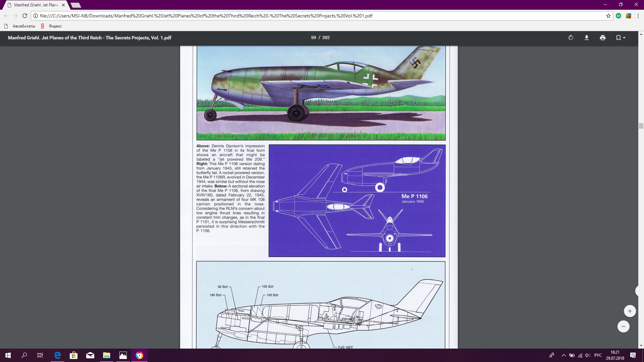Show hidden system tray icons
This screenshot has height=362, width=644.
click(x=564, y=355)
